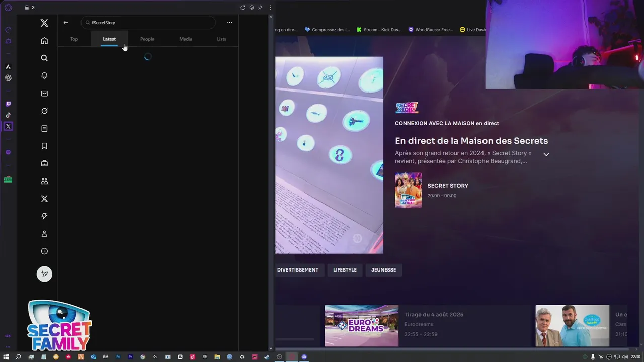
Task: Click the live stream video preview
Action: click(329, 155)
